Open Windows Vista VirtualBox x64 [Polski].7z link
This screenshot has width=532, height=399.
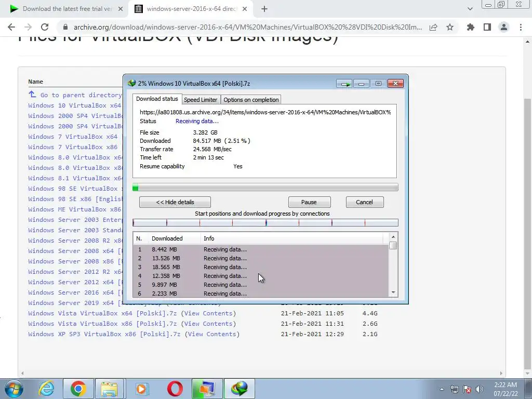(x=102, y=313)
